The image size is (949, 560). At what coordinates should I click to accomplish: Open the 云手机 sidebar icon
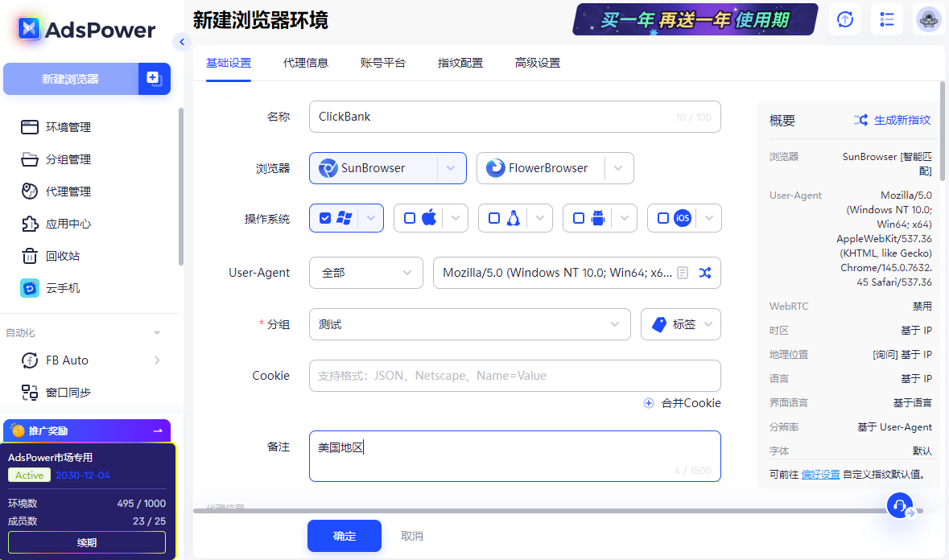pyautogui.click(x=29, y=287)
